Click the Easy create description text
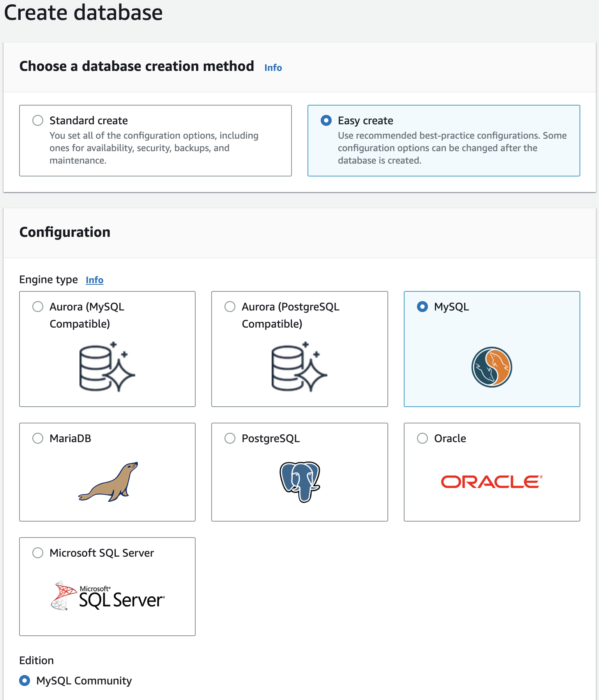 [452, 148]
